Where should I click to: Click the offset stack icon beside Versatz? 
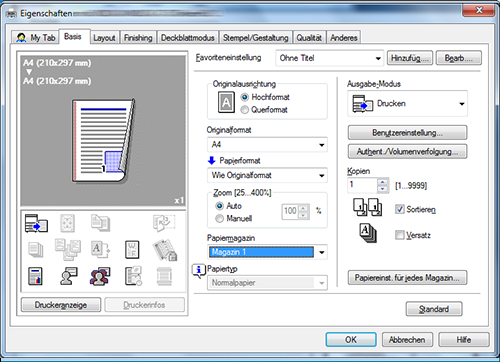coord(368,233)
